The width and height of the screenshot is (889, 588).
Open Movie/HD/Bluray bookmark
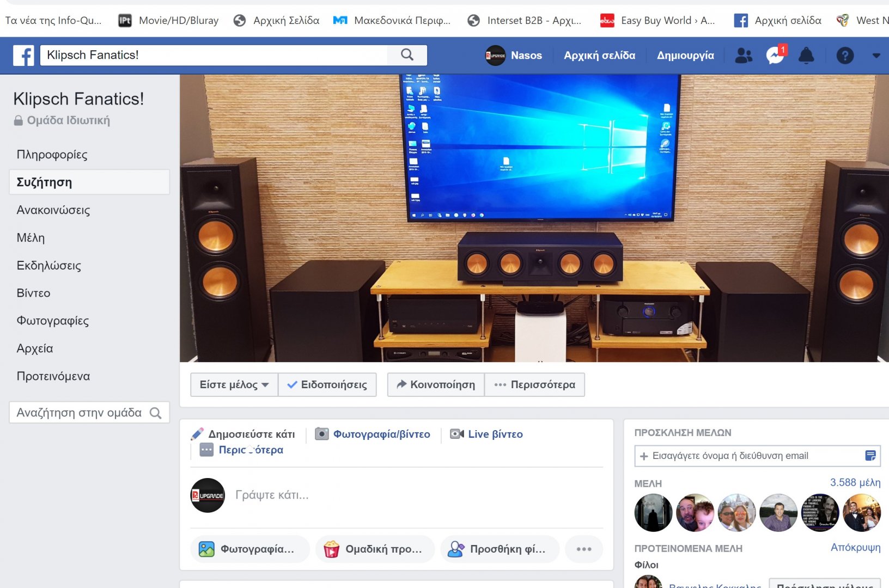(x=168, y=21)
